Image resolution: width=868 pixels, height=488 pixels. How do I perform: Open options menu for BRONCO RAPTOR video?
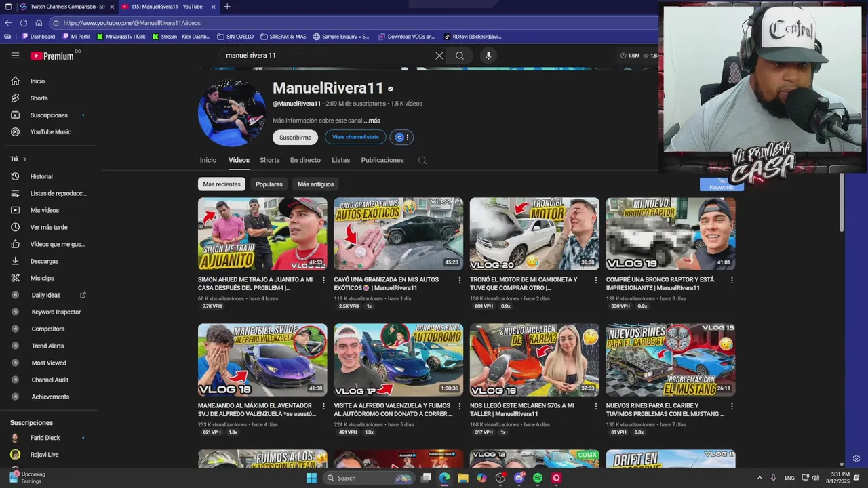click(x=732, y=280)
